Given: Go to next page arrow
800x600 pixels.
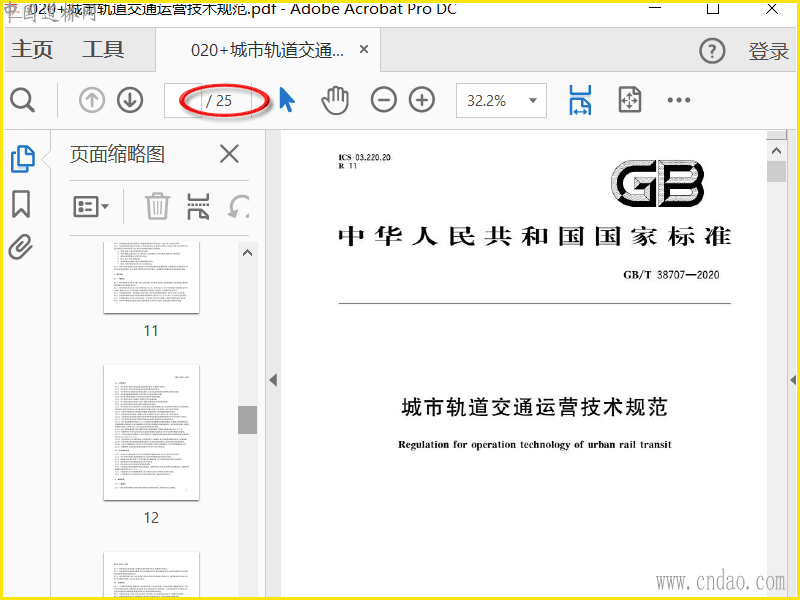Looking at the screenshot, I should click(130, 100).
